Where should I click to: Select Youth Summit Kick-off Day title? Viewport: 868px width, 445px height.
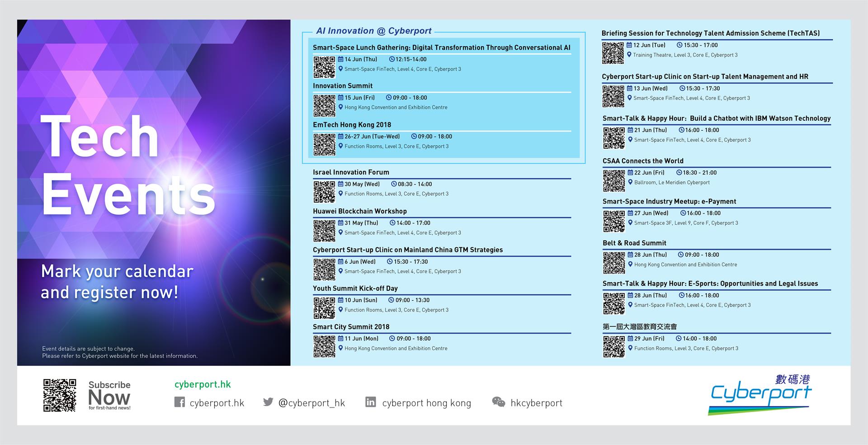[355, 289]
